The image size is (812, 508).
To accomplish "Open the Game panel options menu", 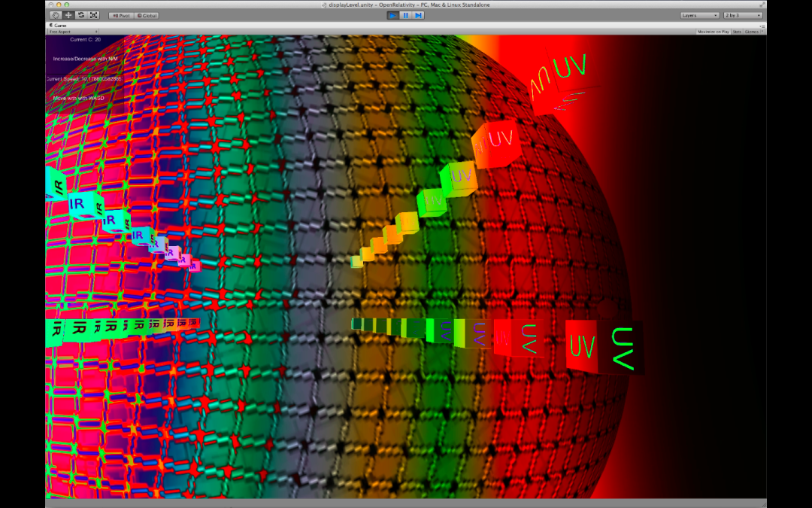I will (x=762, y=26).
